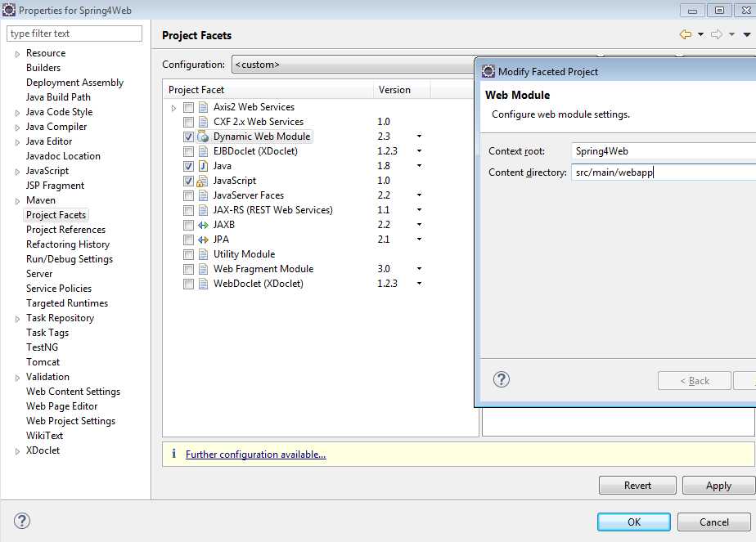The height and width of the screenshot is (542, 756).
Task: Uncheck the Dynamic Web Module facet
Action: coord(188,137)
